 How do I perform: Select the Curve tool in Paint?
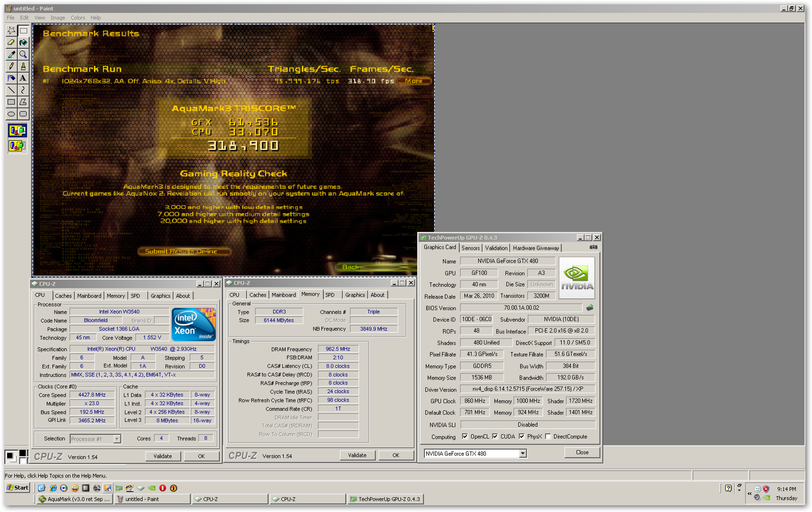coord(23,90)
